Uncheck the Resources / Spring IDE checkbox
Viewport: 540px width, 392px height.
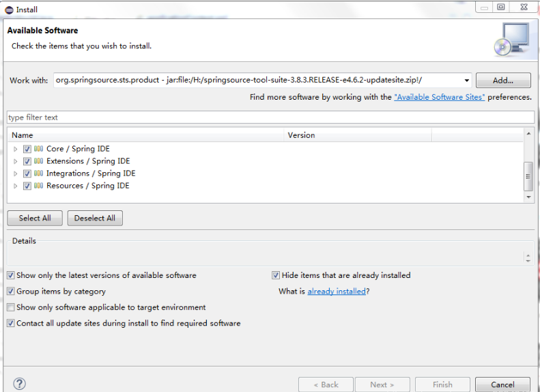pyautogui.click(x=27, y=186)
